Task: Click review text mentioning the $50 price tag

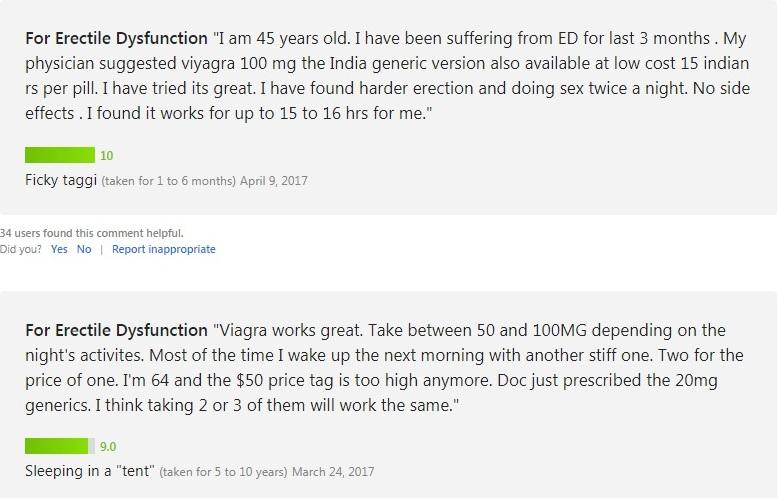Action: [385, 368]
